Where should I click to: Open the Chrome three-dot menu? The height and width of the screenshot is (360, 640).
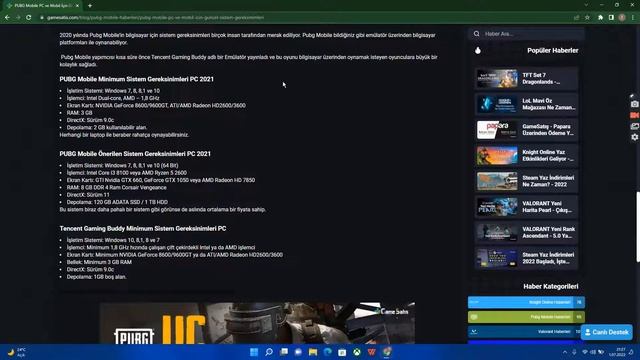(x=633, y=18)
